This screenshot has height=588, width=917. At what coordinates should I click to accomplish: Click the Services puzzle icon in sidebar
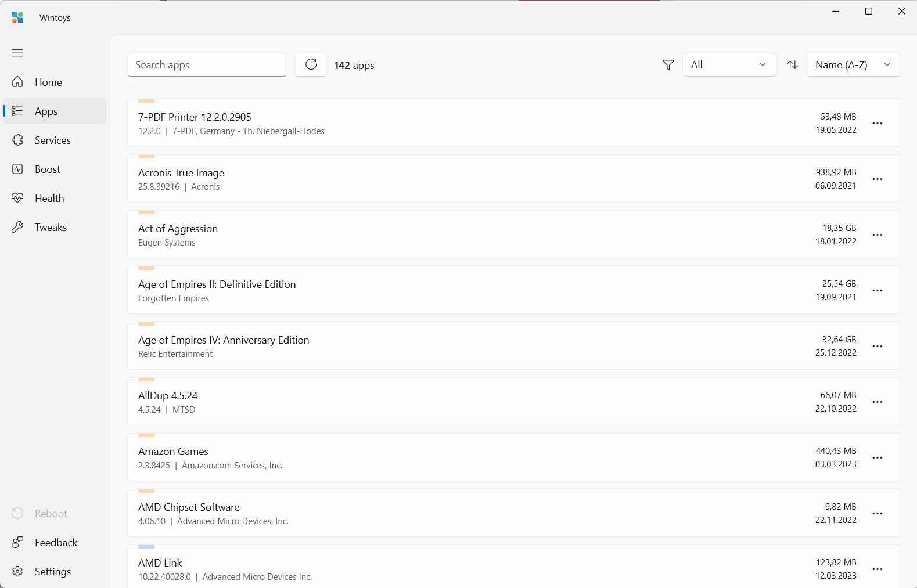[x=18, y=140]
